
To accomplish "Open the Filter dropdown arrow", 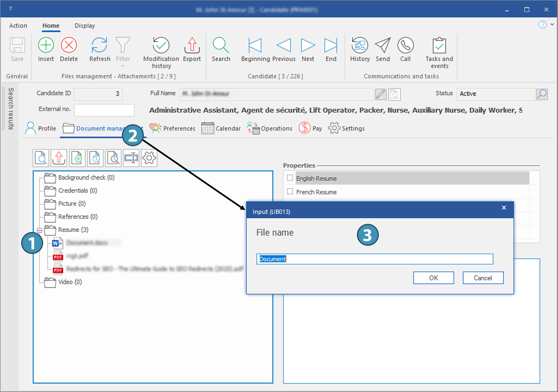I will pos(123,66).
